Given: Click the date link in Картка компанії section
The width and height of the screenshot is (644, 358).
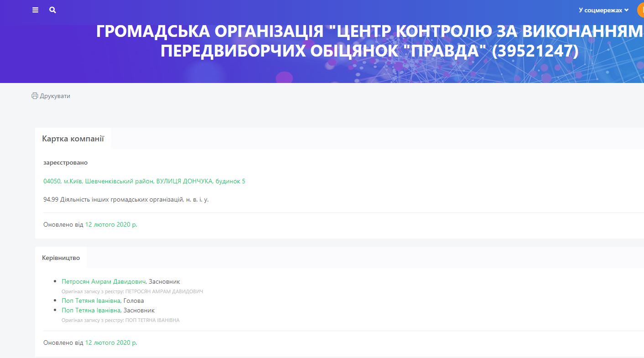Looking at the screenshot, I should point(111,225).
